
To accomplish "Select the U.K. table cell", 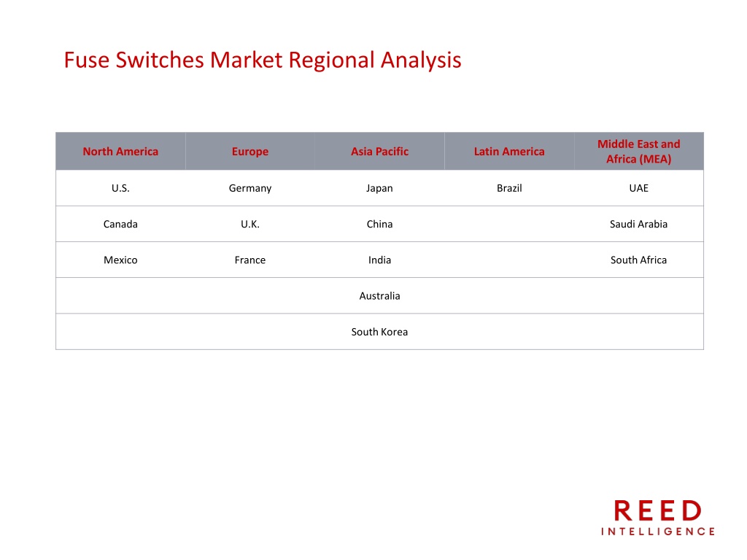I will (x=250, y=224).
